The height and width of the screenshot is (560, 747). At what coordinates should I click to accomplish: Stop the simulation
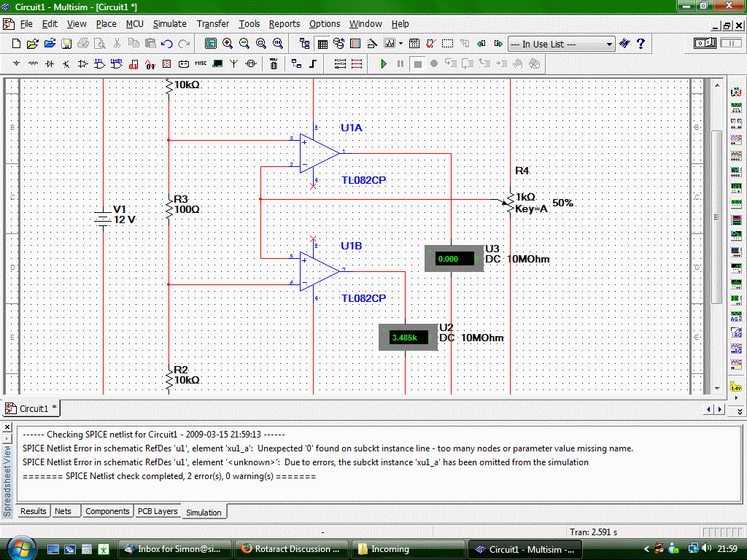pyautogui.click(x=418, y=64)
